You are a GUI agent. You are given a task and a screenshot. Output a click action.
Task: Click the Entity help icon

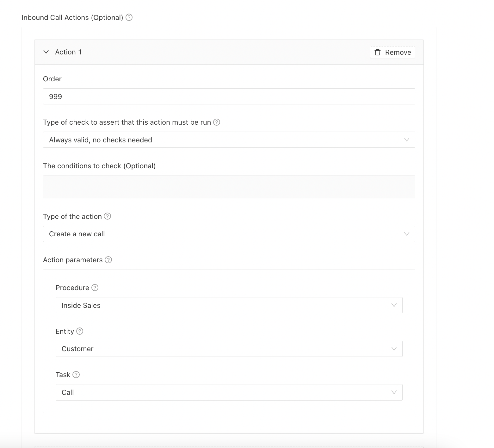click(80, 331)
